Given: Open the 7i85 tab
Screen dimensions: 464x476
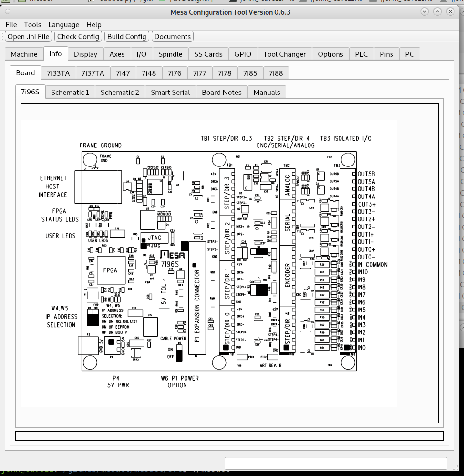Looking at the screenshot, I should tap(250, 73).
